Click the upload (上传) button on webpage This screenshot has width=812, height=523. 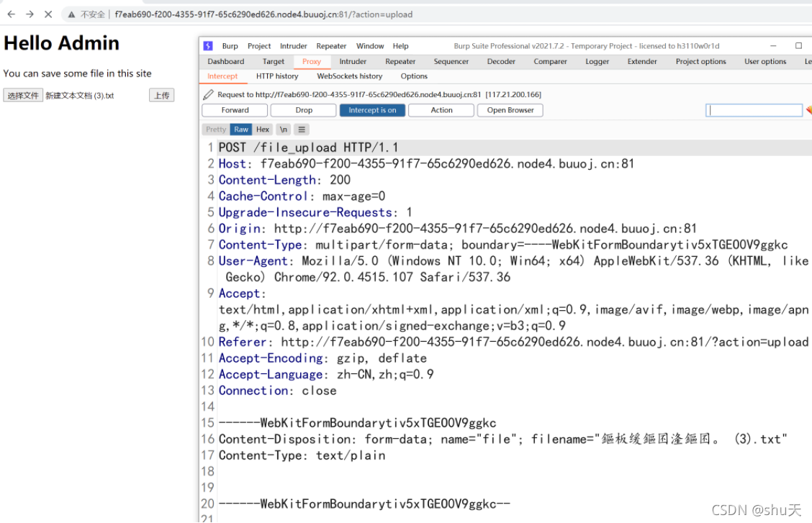click(161, 96)
